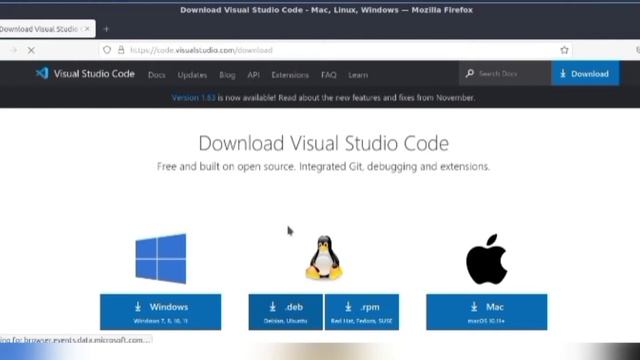Screen dimensions: 640x360
Task: Download the .deb package for Debian, Ubuntu
Action: [x=285, y=312]
